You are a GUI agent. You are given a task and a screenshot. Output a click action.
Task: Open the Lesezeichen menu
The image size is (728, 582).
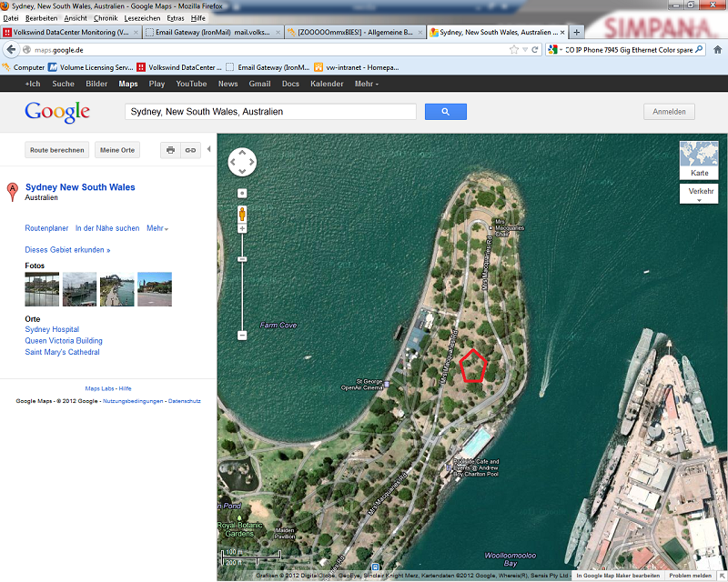[x=142, y=18]
